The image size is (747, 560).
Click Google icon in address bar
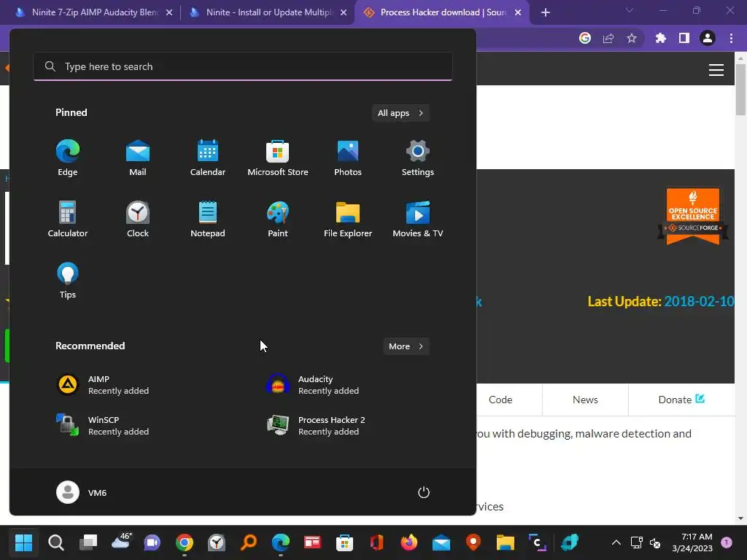pos(585,38)
